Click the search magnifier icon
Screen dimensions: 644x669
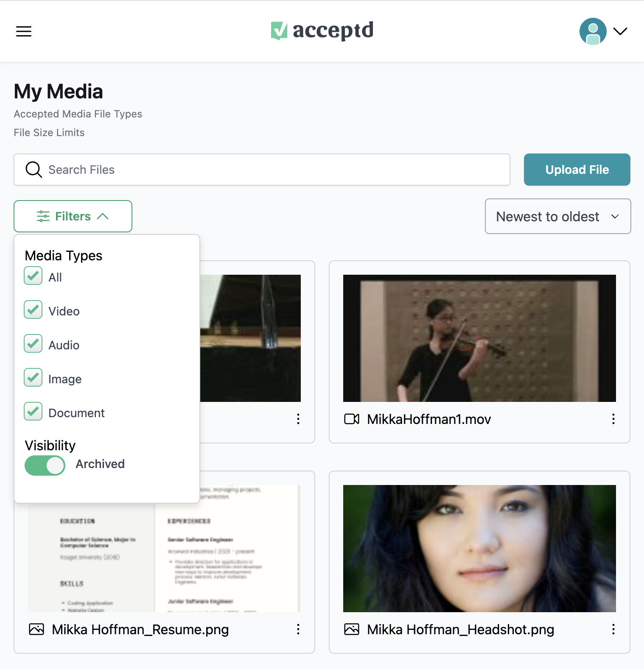34,170
